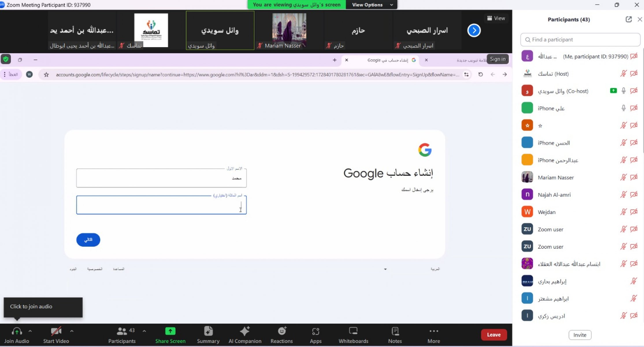Click the muted mic icon for تماسك host
644x347 pixels.
pyautogui.click(x=623, y=73)
